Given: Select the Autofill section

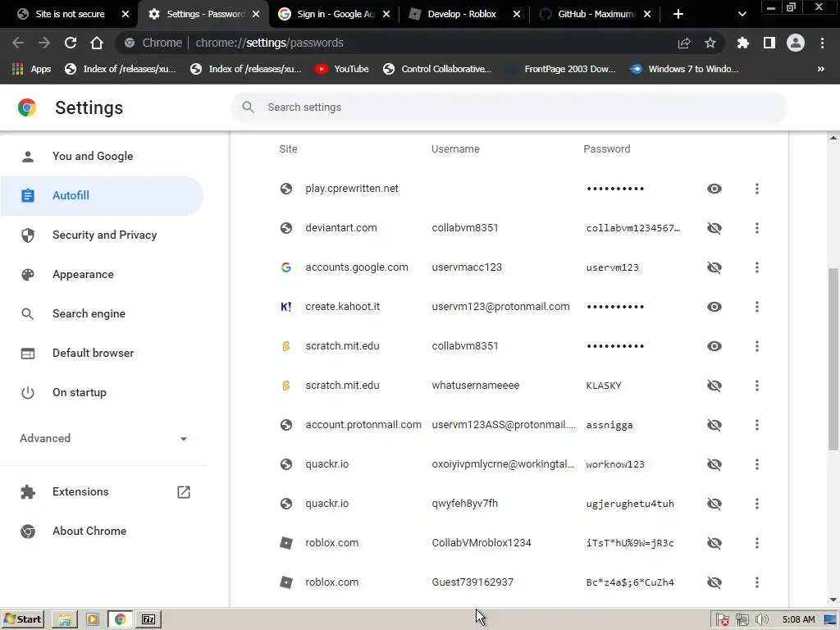Looking at the screenshot, I should click(x=103, y=195).
